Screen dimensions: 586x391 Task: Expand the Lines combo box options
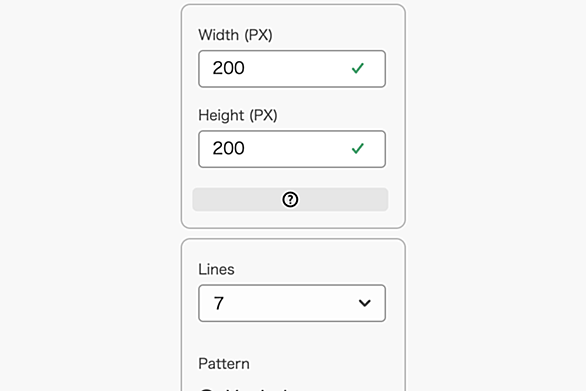pyautogui.click(x=292, y=303)
